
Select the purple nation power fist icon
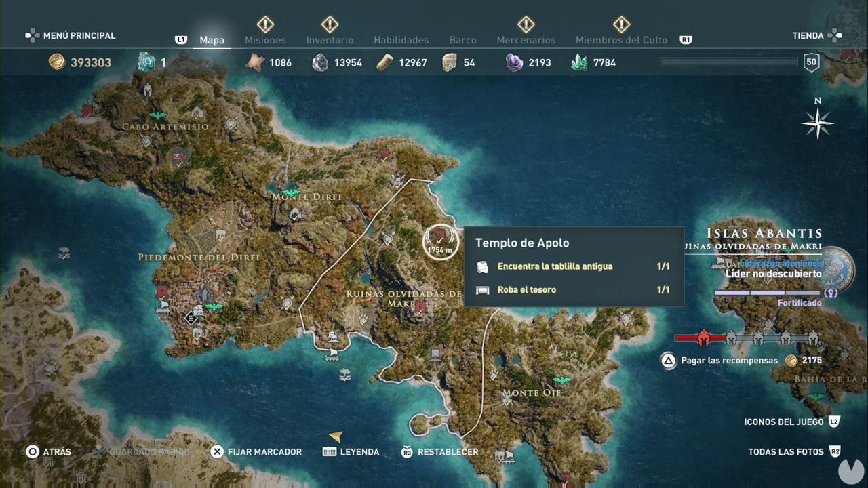coord(831,293)
